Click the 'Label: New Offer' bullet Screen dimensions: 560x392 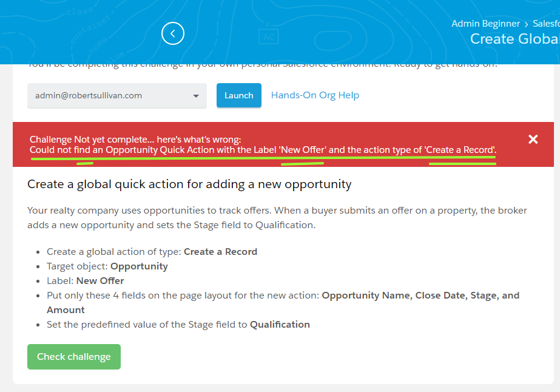(x=86, y=281)
